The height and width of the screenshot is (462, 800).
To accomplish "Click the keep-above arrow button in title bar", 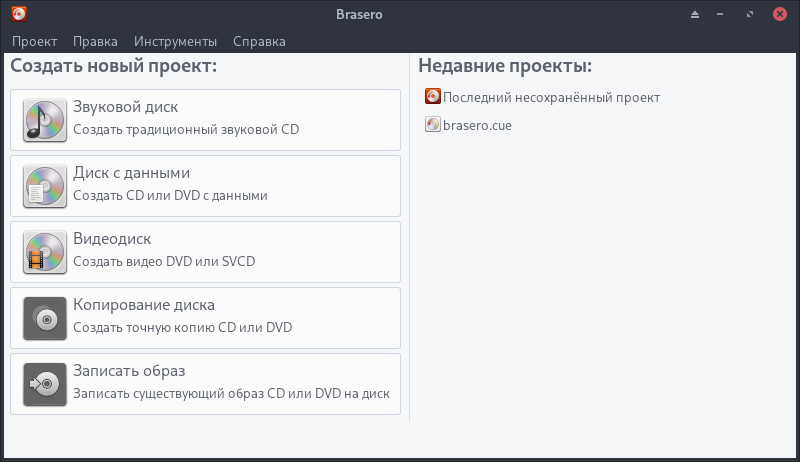I will (x=696, y=14).
